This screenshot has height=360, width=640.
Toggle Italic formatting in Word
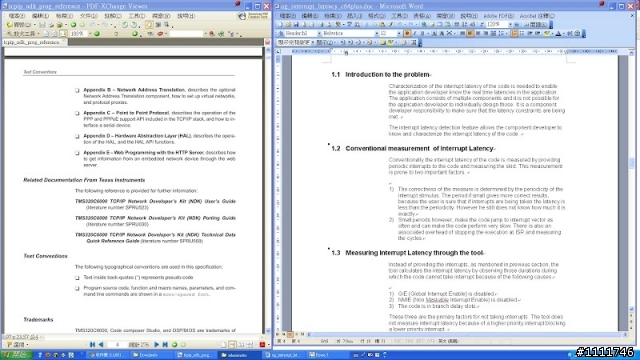(415, 33)
